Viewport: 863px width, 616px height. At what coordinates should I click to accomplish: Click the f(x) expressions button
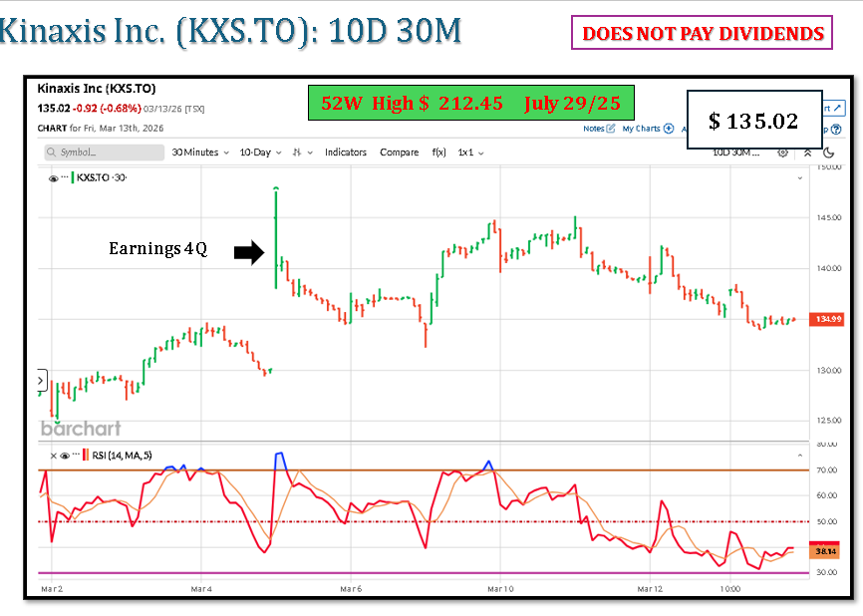438,153
